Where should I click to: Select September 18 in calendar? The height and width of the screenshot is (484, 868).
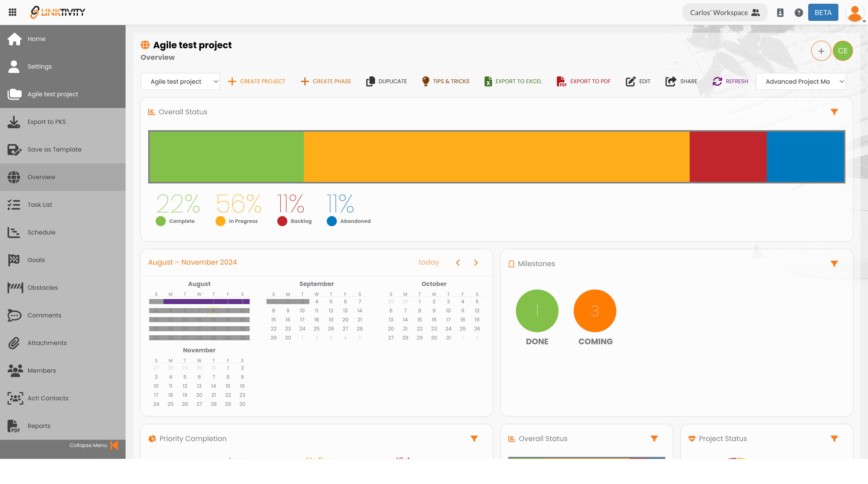click(316, 319)
